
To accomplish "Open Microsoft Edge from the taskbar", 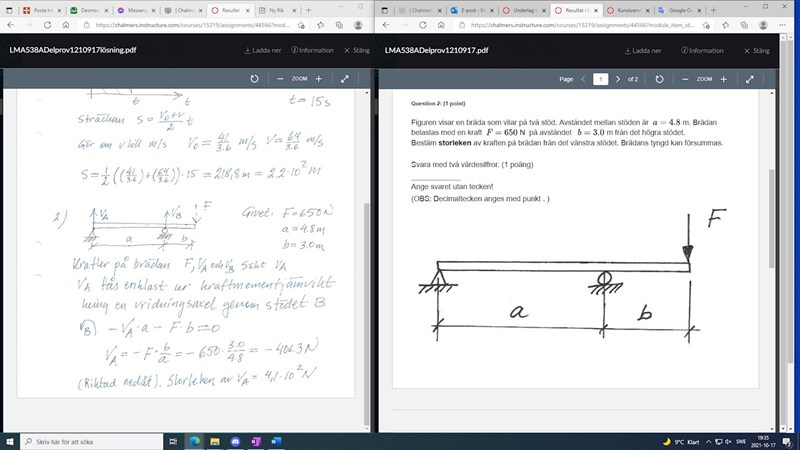I will pyautogui.click(x=194, y=440).
